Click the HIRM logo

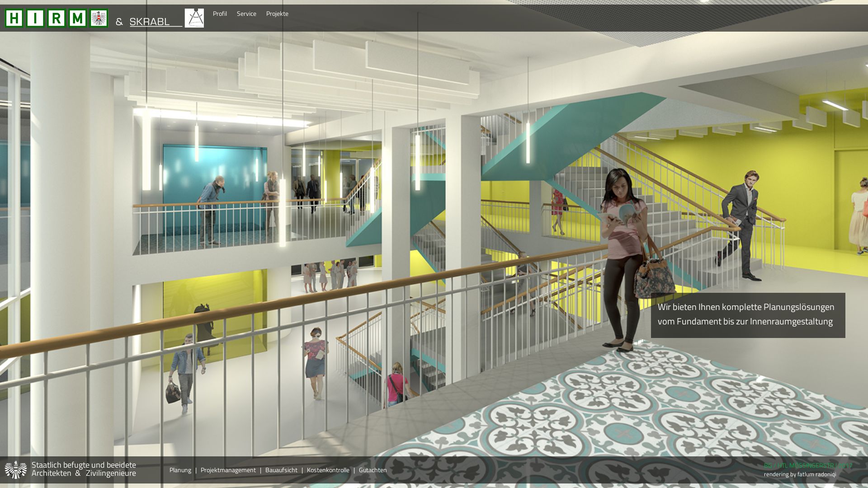tap(57, 18)
